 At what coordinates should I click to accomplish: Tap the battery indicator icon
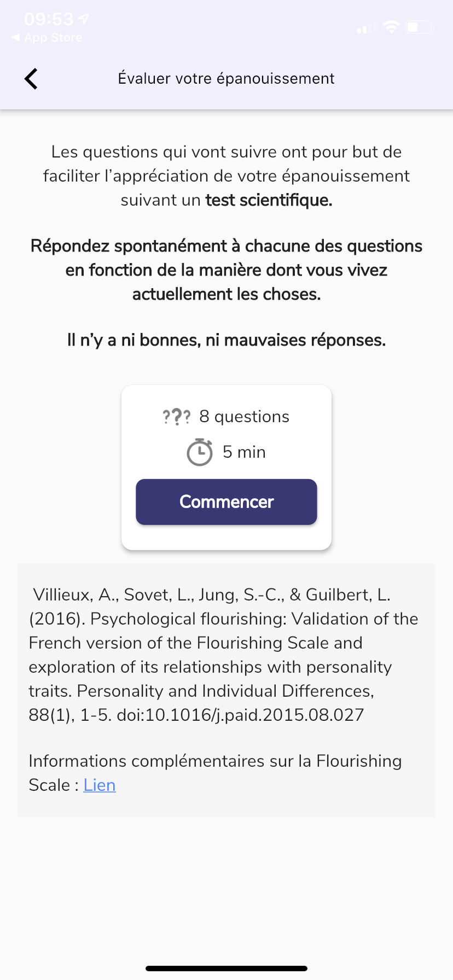click(x=419, y=27)
